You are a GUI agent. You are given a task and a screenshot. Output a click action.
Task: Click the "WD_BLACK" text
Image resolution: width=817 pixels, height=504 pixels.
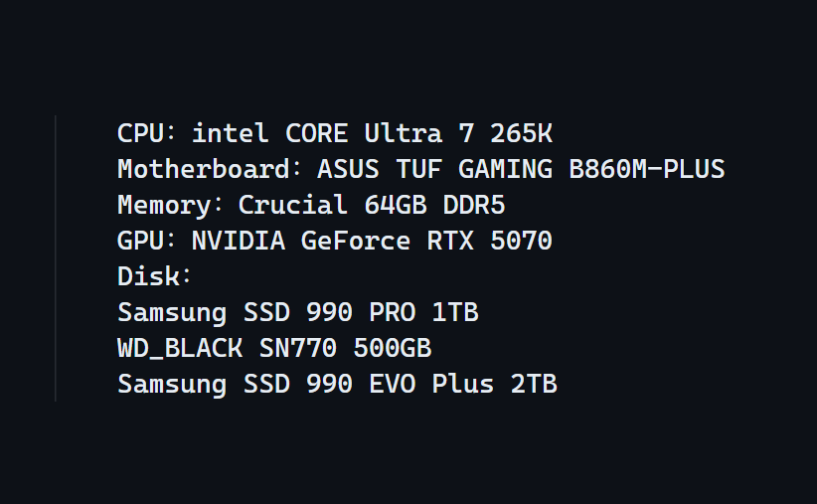pos(180,348)
